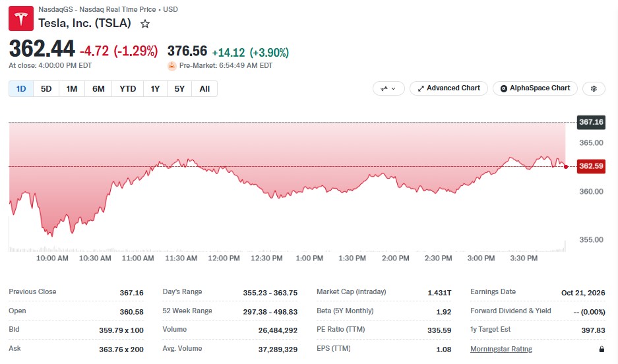Select the All time range tab

204,88
